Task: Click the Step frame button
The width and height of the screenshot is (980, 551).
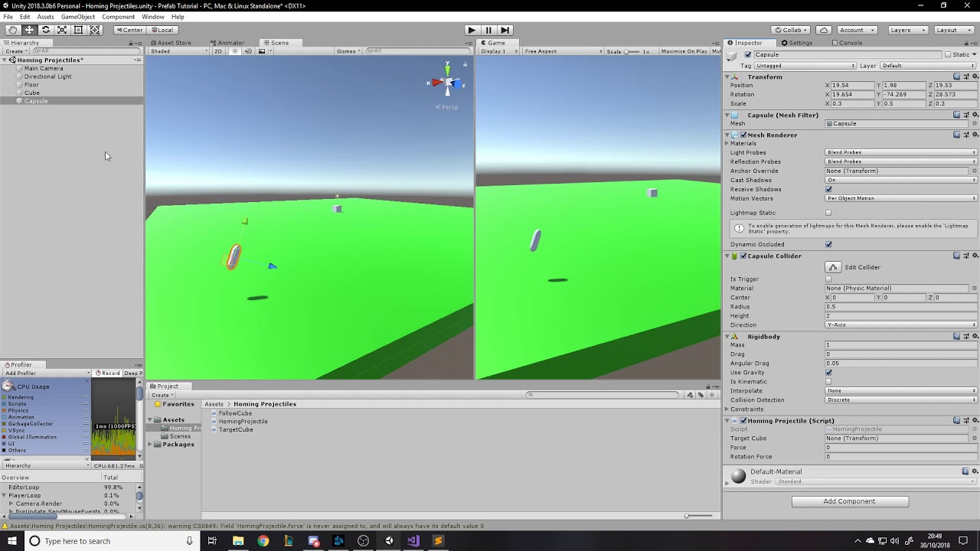Action: coord(505,30)
